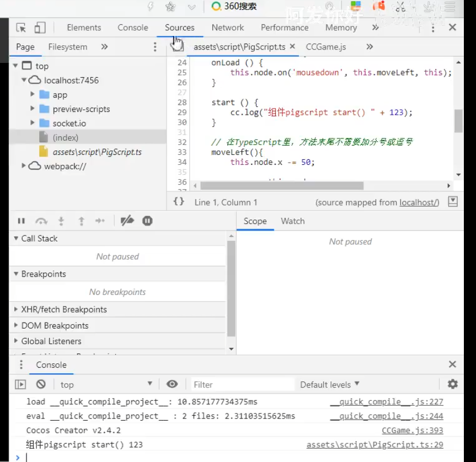The image size is (476, 462).
Task: Open __quick_compile__.js:244 source link
Action: (x=387, y=416)
